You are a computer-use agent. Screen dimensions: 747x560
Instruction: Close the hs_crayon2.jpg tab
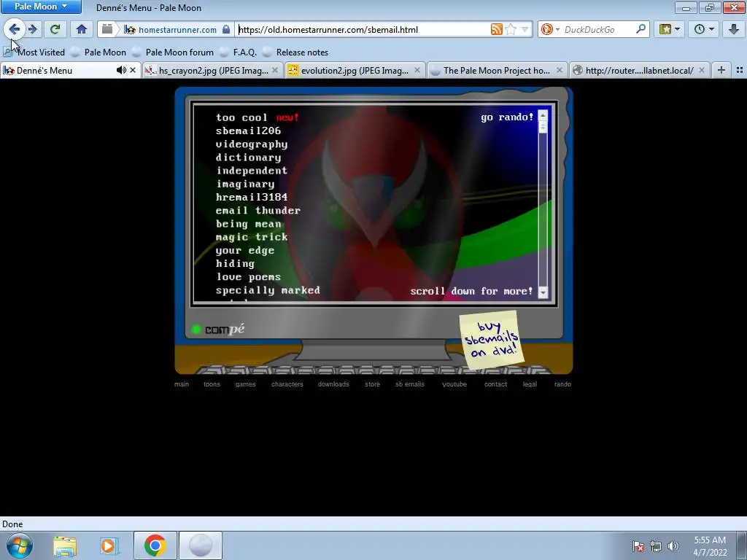coord(275,71)
